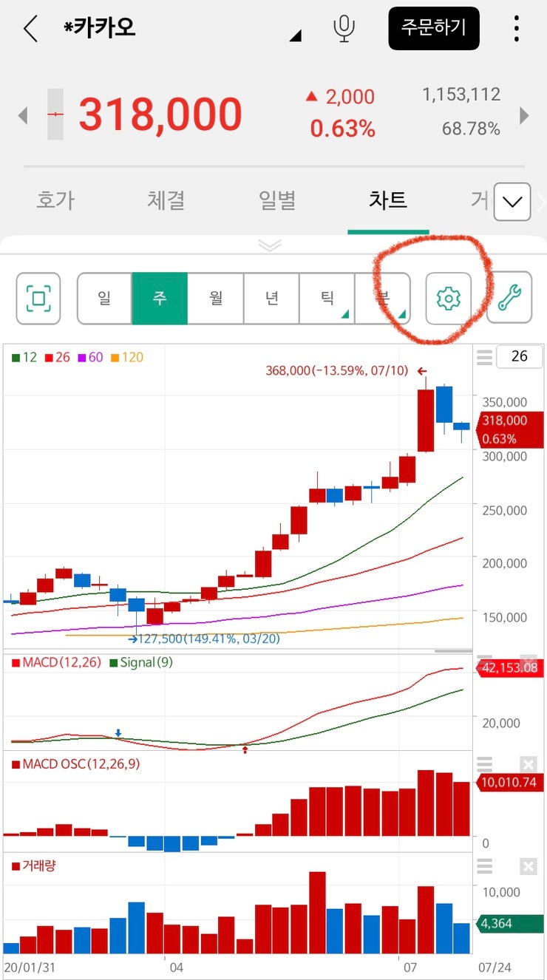This screenshot has height=980, width=547.
Task: Tap the 127,500 low price annotation
Action: (x=203, y=639)
